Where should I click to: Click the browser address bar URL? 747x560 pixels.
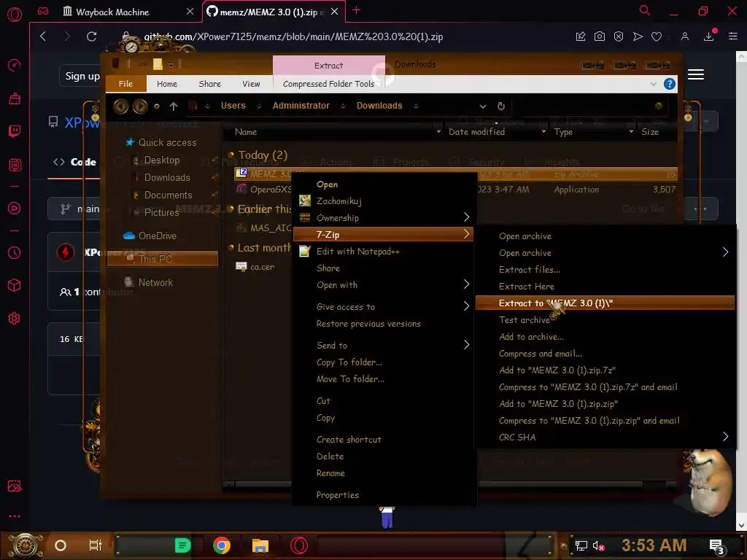293,36
